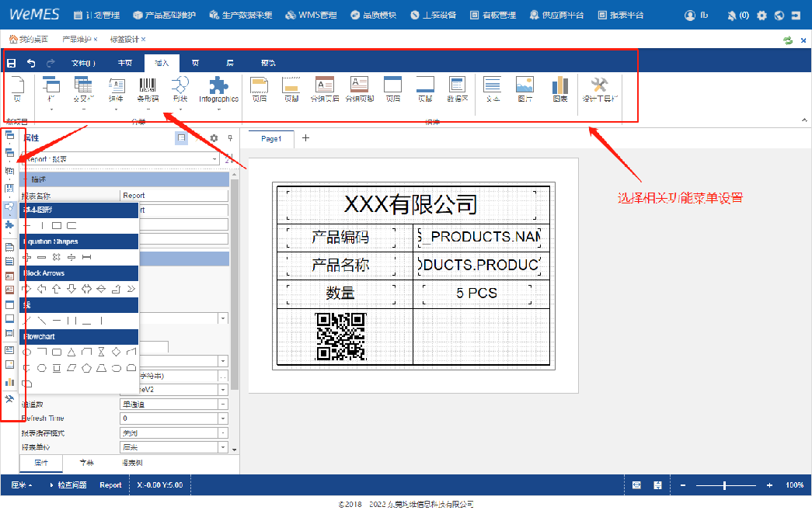Expand the Report object selector dropdown
This screenshot has width=812, height=514.
[214, 159]
